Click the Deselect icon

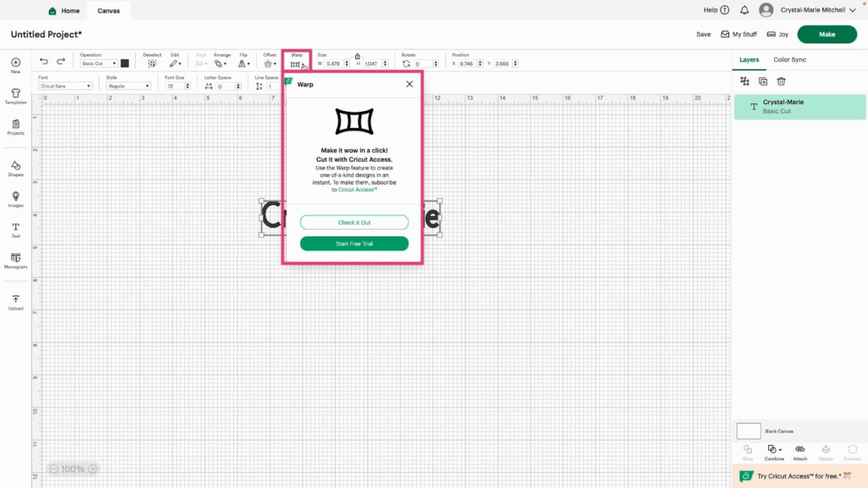(x=153, y=64)
